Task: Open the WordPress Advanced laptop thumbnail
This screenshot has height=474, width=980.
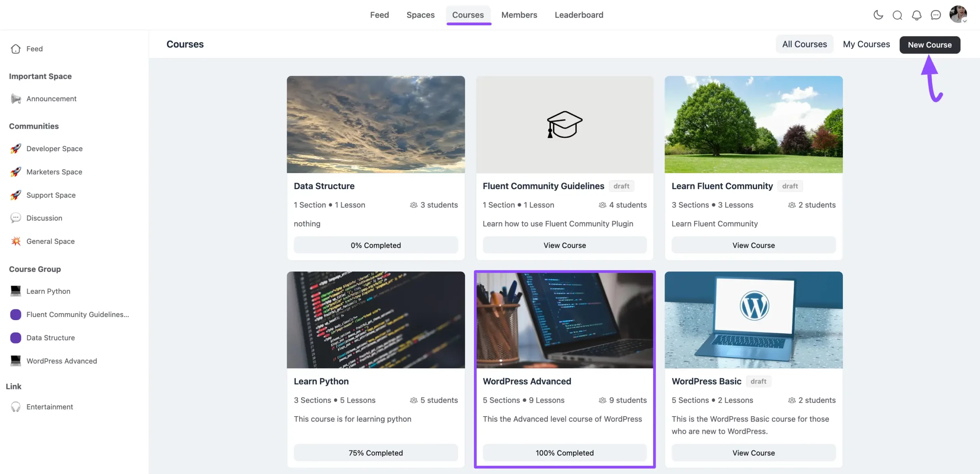Action: (x=565, y=320)
